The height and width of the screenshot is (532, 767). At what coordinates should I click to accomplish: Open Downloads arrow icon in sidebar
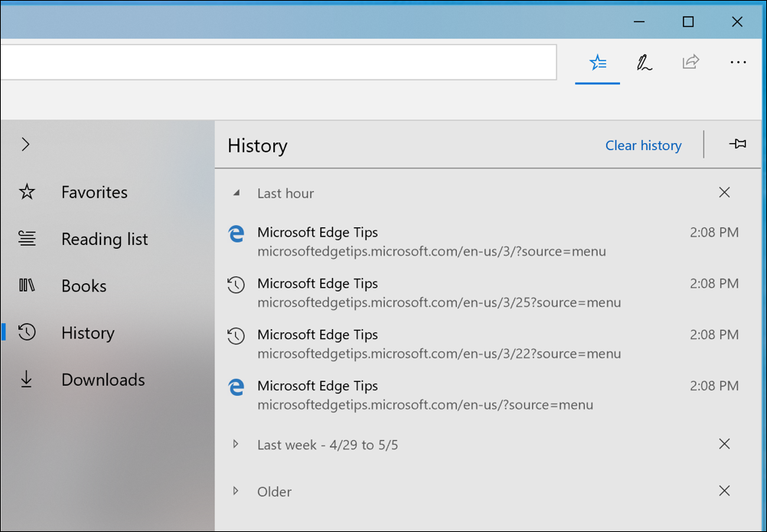[x=27, y=380]
